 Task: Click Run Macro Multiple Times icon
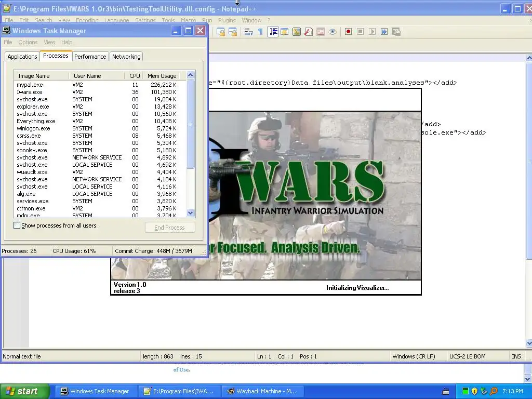coord(384,32)
